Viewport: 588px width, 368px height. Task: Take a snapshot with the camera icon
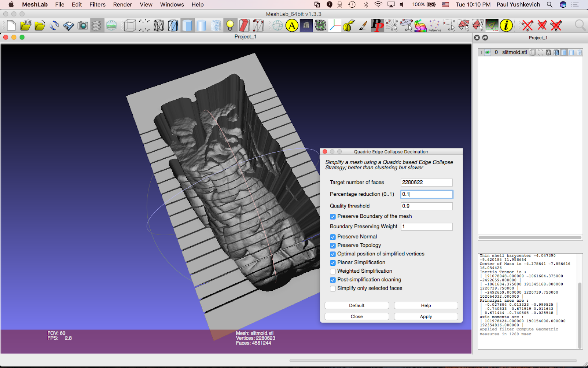83,25
